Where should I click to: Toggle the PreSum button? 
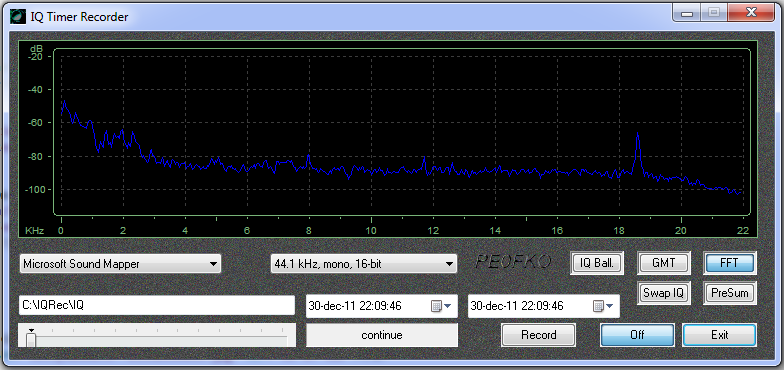click(x=730, y=293)
